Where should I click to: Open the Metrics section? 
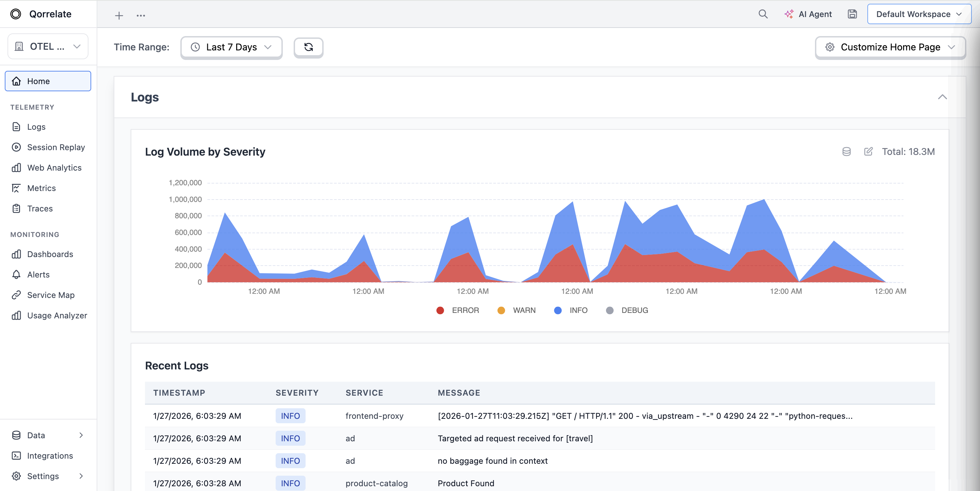[43, 188]
